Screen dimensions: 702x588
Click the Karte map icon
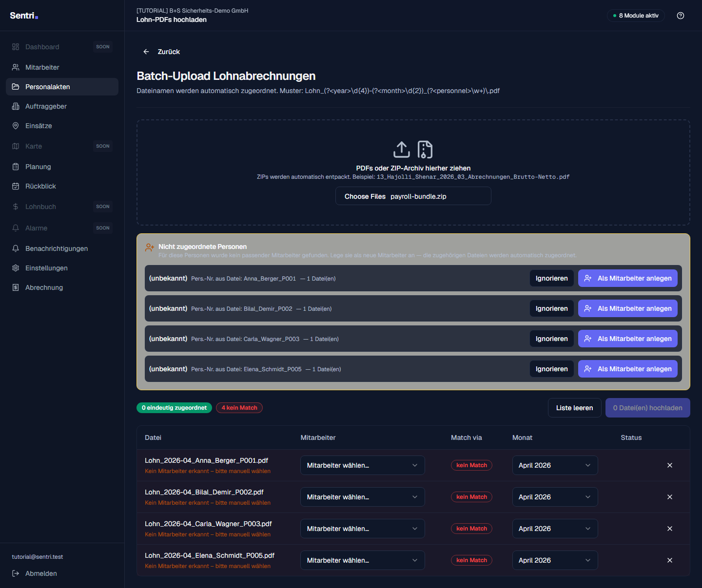[16, 146]
